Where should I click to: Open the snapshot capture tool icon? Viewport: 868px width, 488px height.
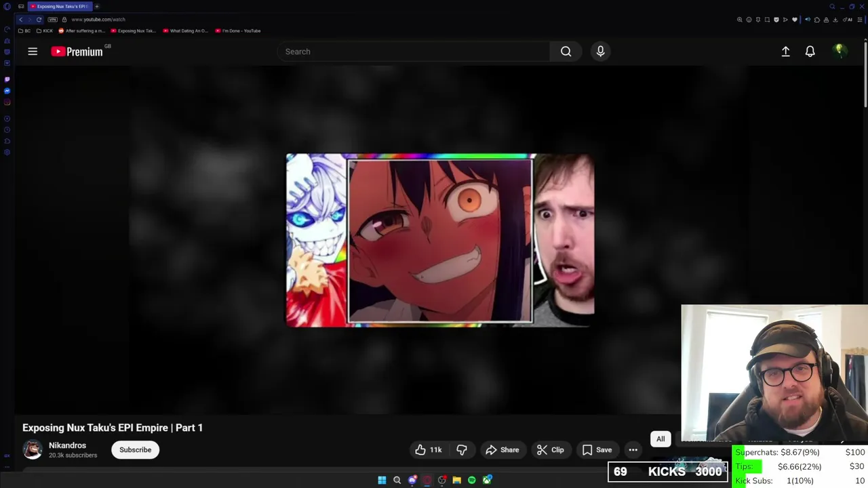point(767,20)
